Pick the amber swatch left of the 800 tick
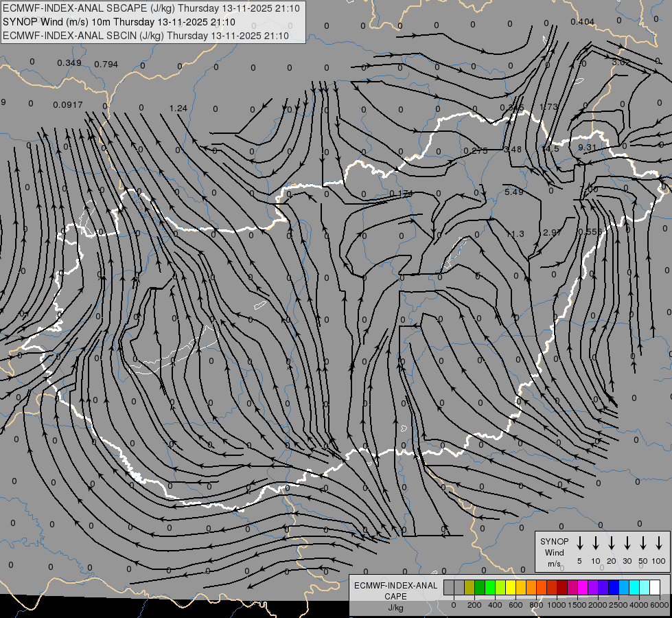 pos(521,587)
